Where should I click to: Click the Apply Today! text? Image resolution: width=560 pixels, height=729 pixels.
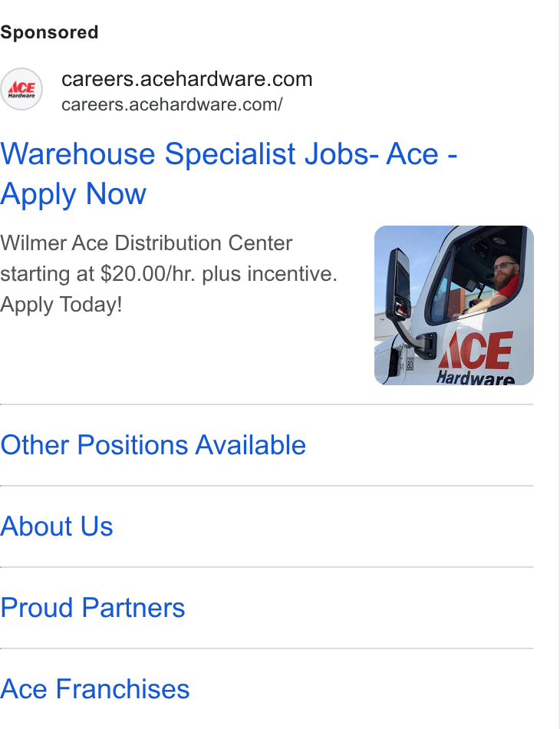point(61,305)
